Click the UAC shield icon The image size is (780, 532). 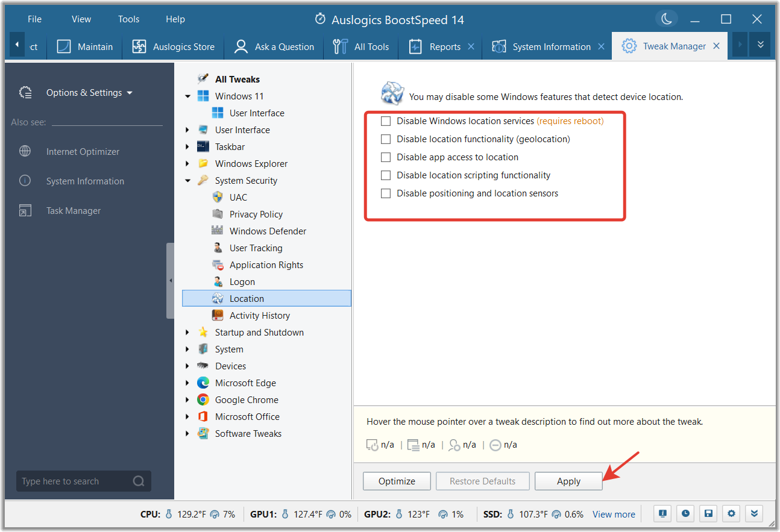[x=218, y=197]
